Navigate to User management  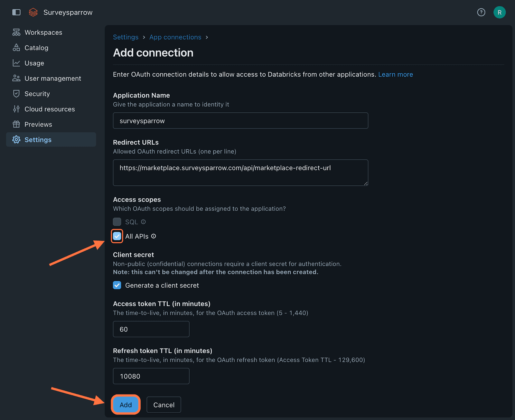pos(52,79)
